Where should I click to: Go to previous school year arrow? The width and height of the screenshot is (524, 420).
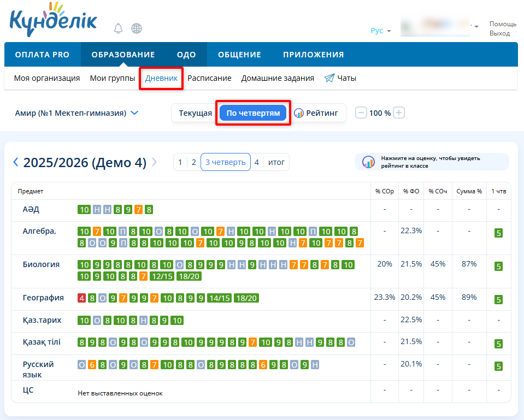click(16, 162)
